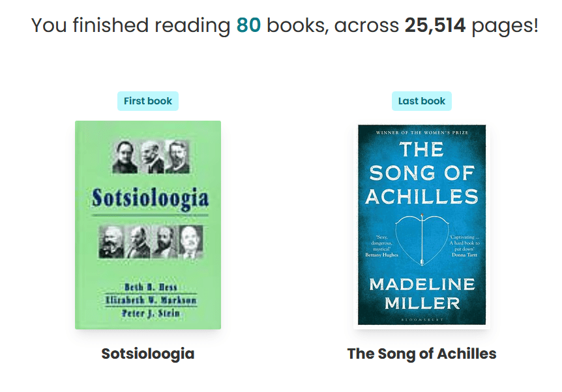Click "Madeline Miller" author name on cover

pos(422,294)
